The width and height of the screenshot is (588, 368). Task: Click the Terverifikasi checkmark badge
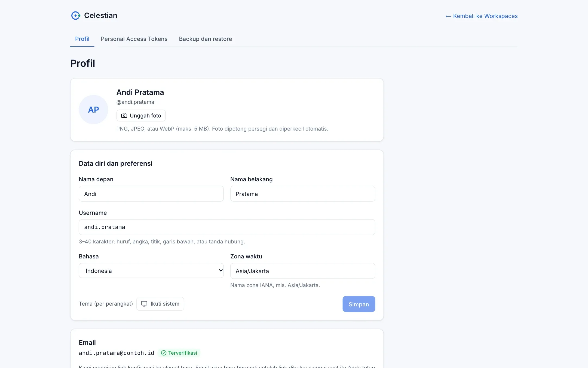tap(179, 353)
